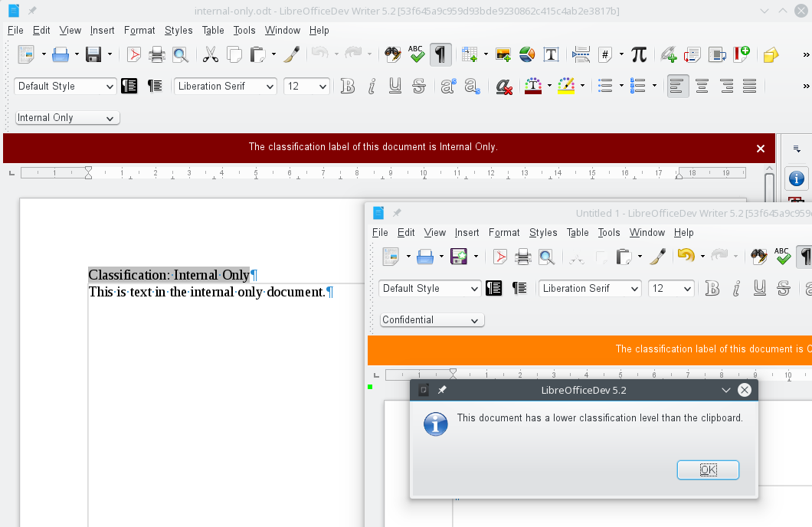Expand Save options arrow in internal-only window
812x527 pixels.
[110, 54]
